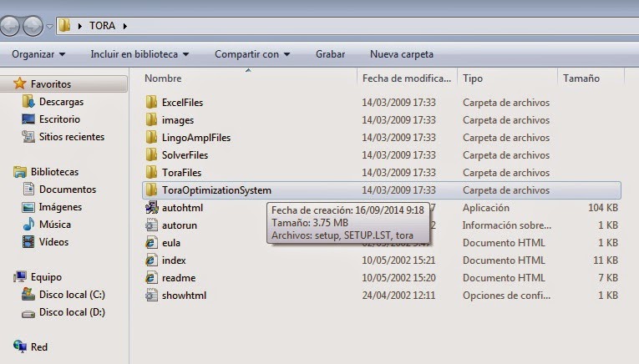
Task: Click the Disco local (D:) drive icon
Action: click(x=28, y=314)
